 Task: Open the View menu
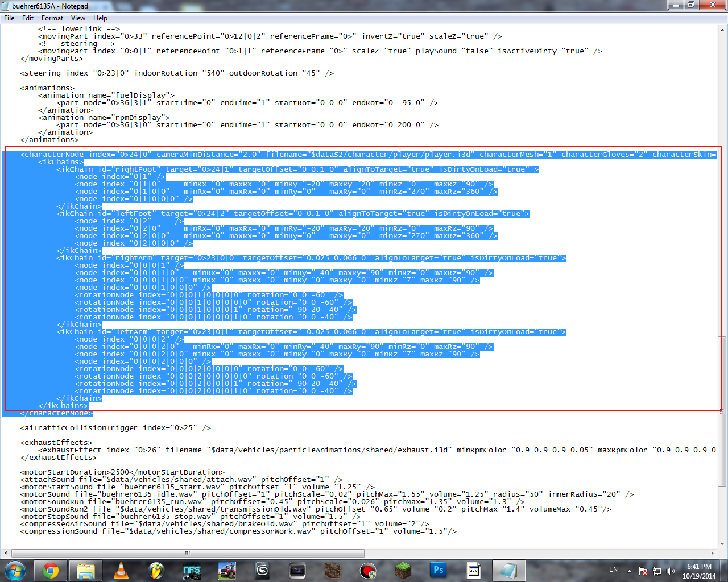point(78,18)
